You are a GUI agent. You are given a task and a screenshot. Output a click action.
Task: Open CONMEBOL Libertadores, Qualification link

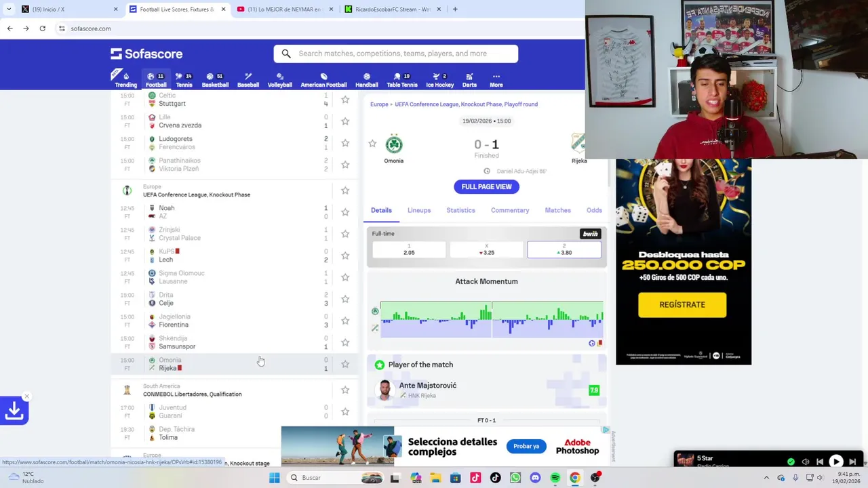click(192, 394)
